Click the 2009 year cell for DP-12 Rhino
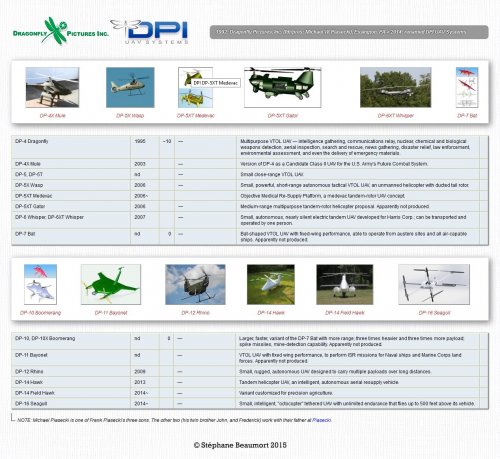 [x=145, y=371]
